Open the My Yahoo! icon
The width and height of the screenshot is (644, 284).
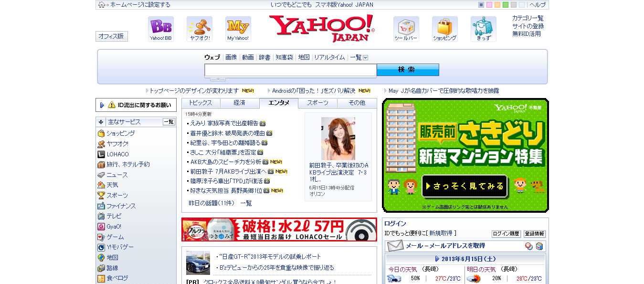(x=238, y=29)
